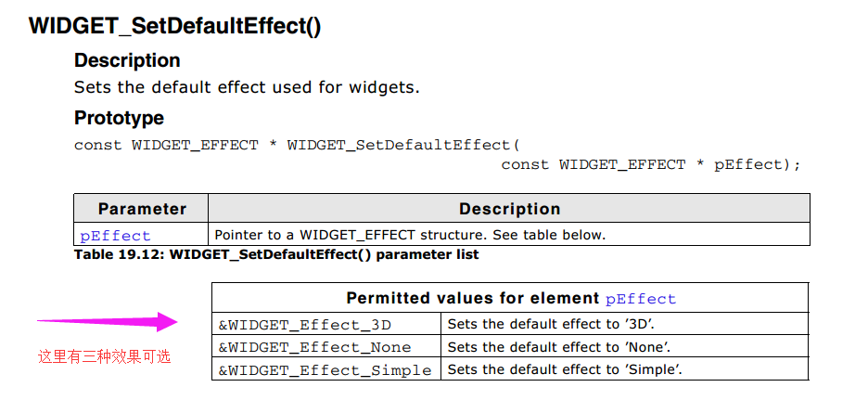868x400 pixels.
Task: Click 'Sets the default effect used for widgets' sentence
Action: (247, 87)
